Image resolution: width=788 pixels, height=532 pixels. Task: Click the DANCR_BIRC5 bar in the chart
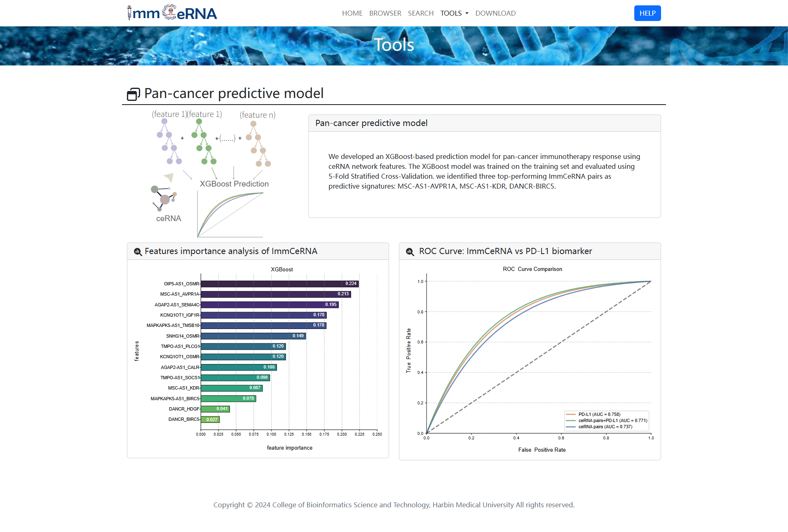210,420
